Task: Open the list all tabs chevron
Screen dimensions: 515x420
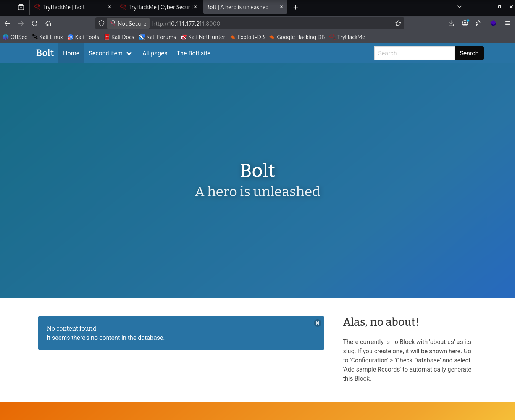Action: click(460, 7)
